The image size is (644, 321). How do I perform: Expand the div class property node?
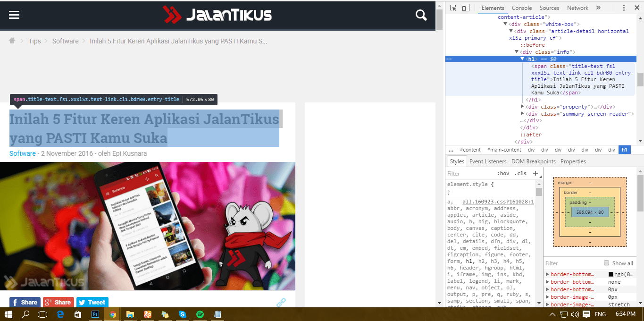pos(522,107)
